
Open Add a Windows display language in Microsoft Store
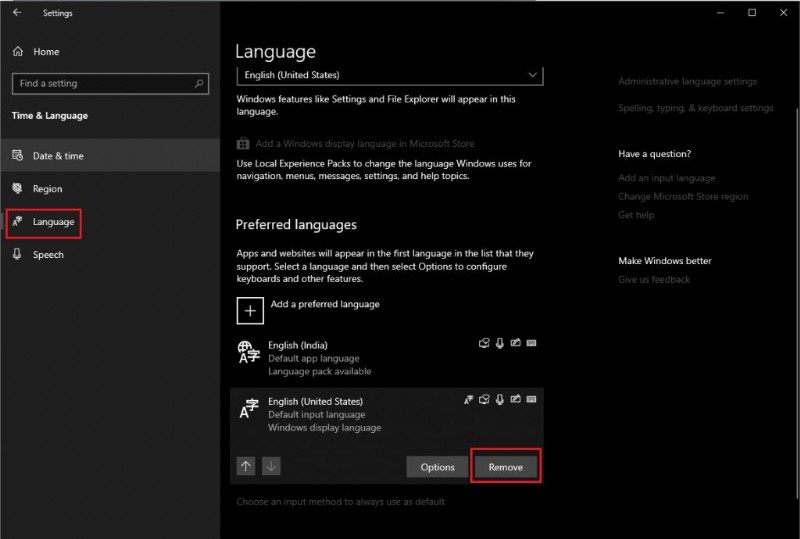tap(365, 144)
